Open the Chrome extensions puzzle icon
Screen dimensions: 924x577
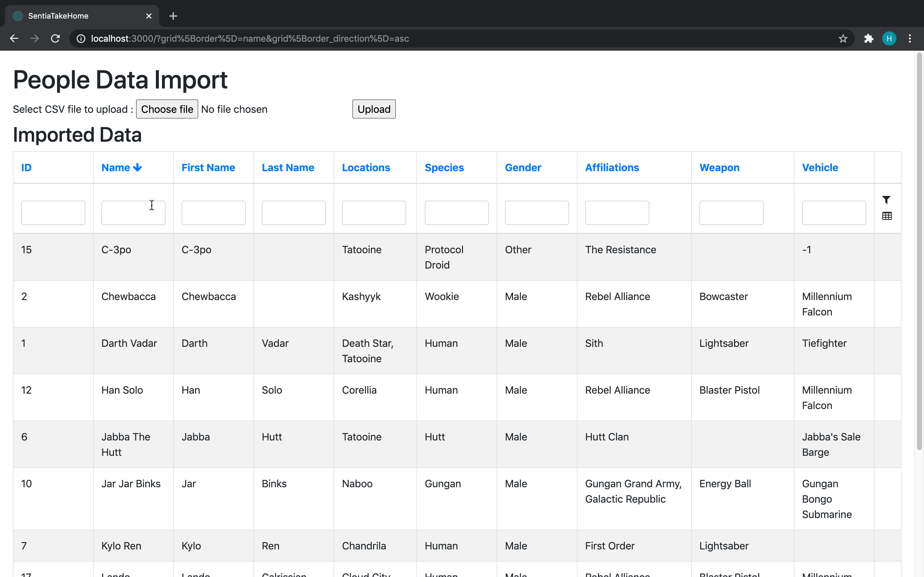[868, 38]
